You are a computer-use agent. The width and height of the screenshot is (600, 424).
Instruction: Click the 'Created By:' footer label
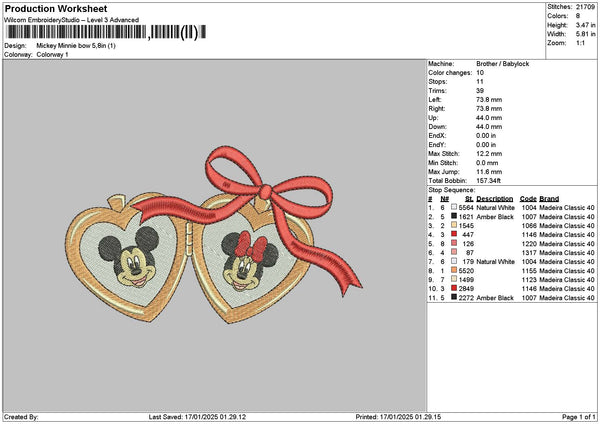click(x=21, y=417)
